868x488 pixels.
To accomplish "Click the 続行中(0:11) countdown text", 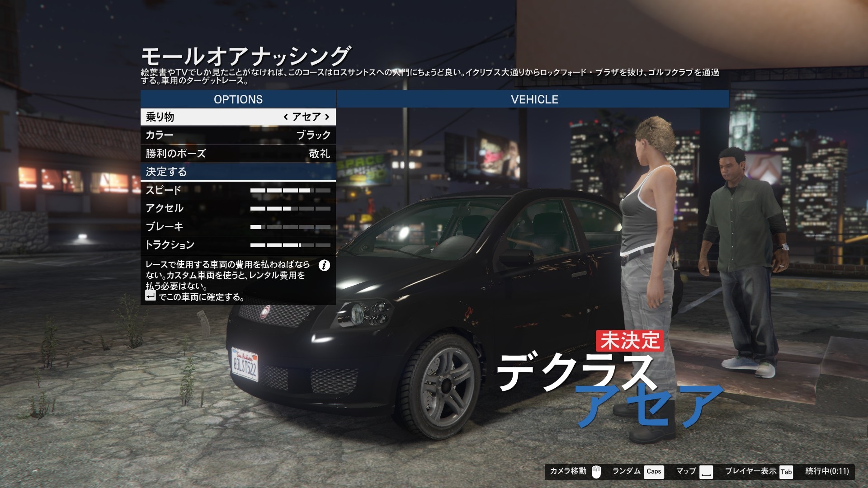I will click(x=827, y=471).
